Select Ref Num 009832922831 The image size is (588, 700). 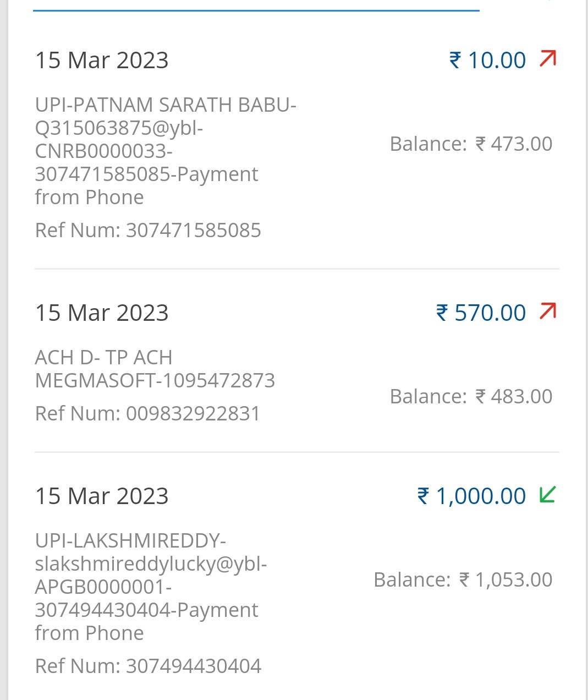coord(147,413)
